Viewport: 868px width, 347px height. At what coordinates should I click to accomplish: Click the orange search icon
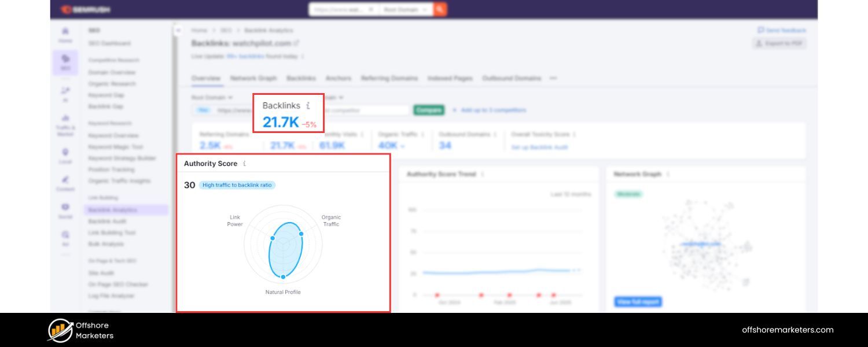(439, 10)
